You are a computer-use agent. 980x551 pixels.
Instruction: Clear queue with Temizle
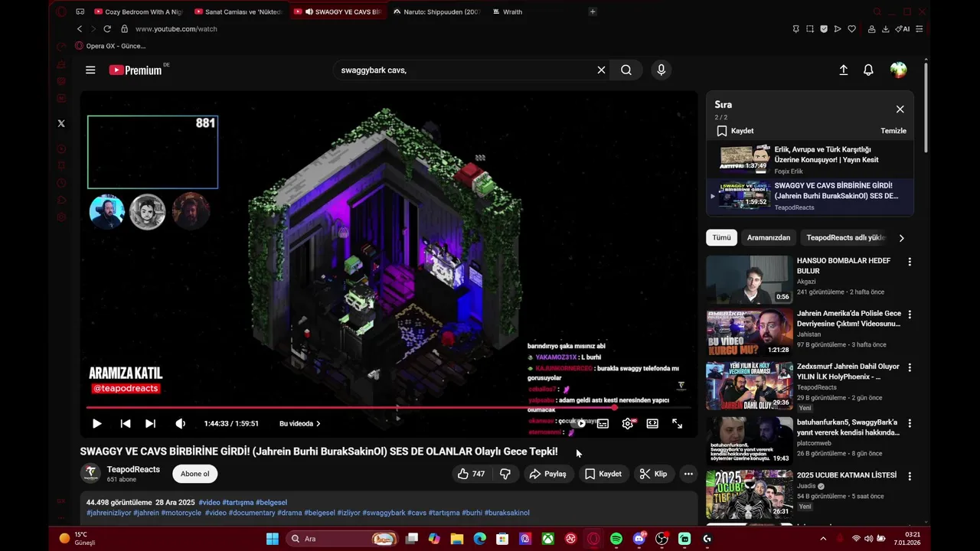tap(893, 131)
